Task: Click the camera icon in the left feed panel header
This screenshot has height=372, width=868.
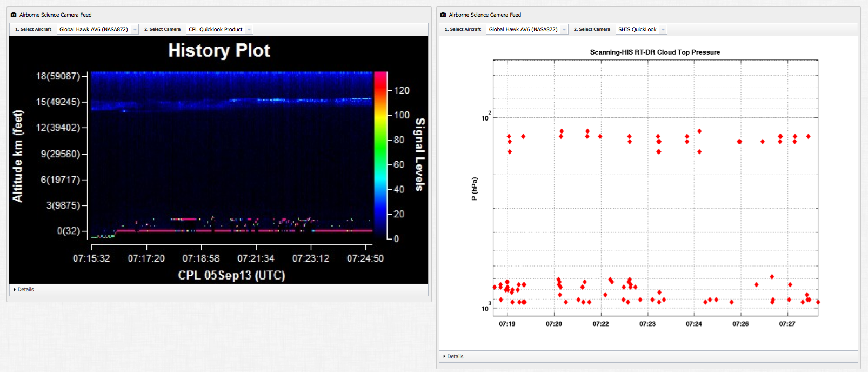Action: click(x=14, y=15)
